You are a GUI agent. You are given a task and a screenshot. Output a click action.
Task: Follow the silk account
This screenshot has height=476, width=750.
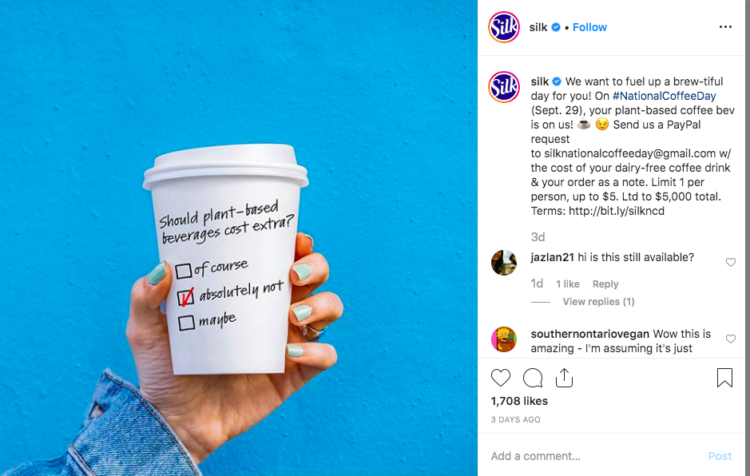pyautogui.click(x=589, y=27)
